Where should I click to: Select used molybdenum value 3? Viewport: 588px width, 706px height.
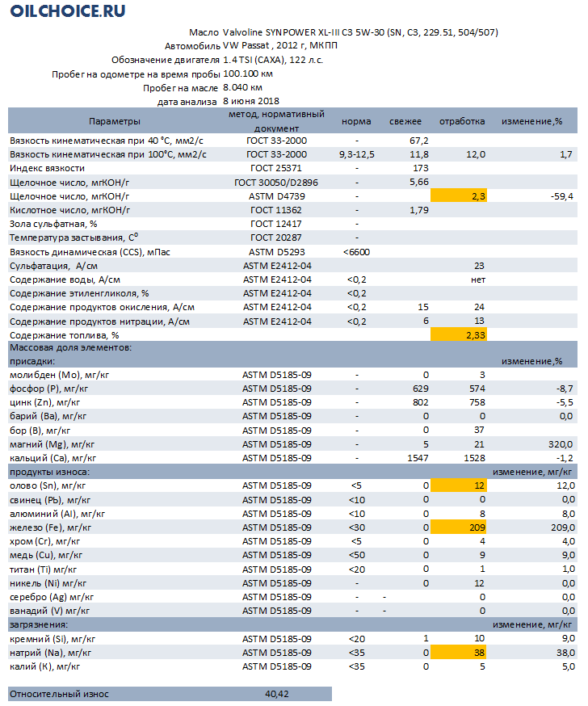coord(482,375)
